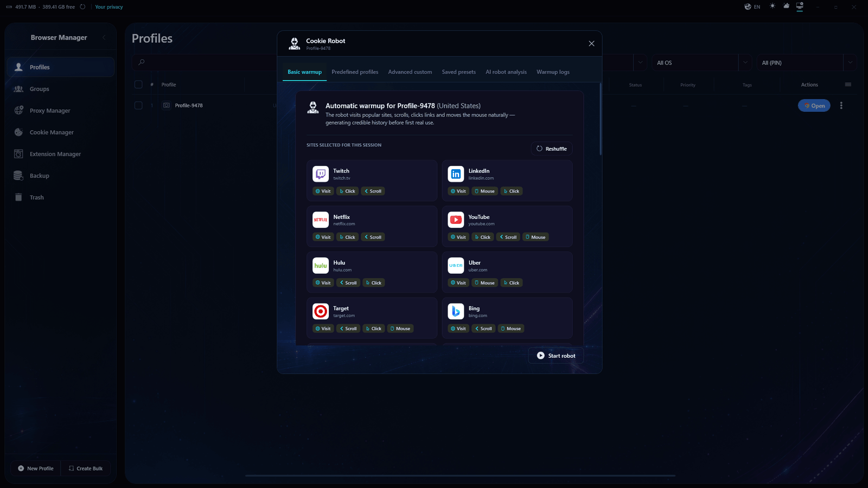
Task: Open Backup via its database icon
Action: 18,176
